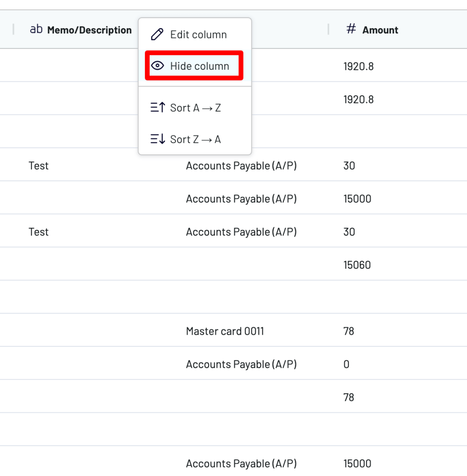Select the Sort A → Z option

pos(195,108)
